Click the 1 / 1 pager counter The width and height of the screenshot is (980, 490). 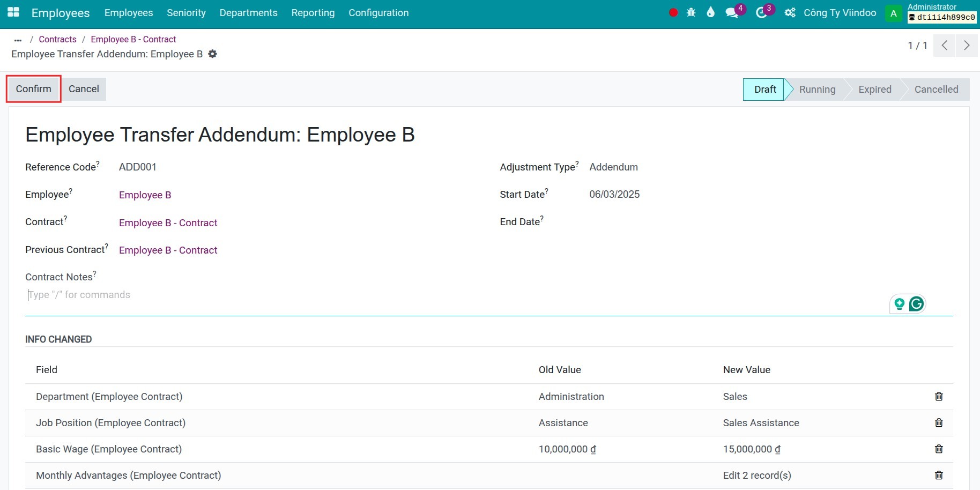(x=917, y=46)
